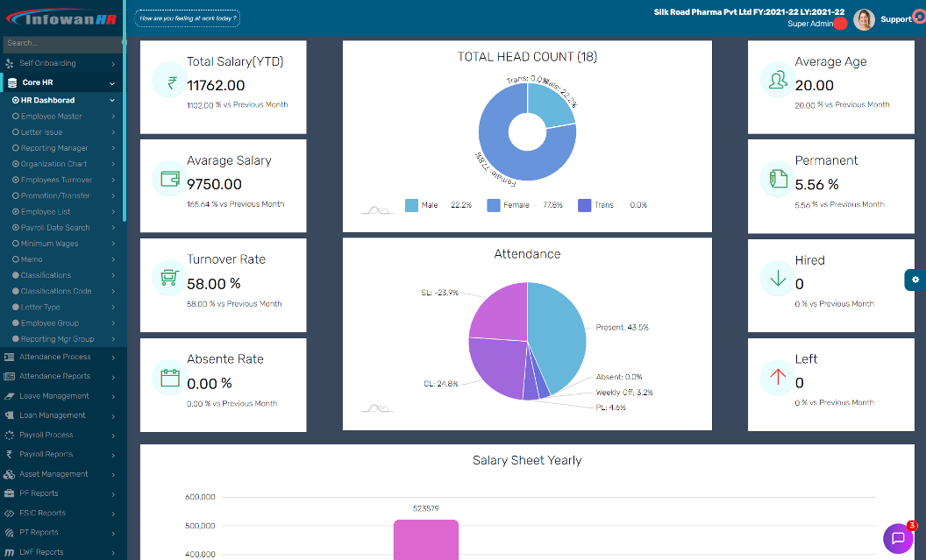Open the chat bubble at bottom right
926x560 pixels.
[x=899, y=538]
